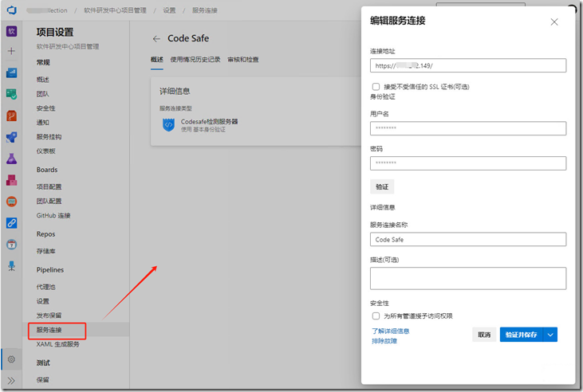Click the 服务连接 breadcrumb
Image resolution: width=583 pixels, height=392 pixels.
point(204,10)
